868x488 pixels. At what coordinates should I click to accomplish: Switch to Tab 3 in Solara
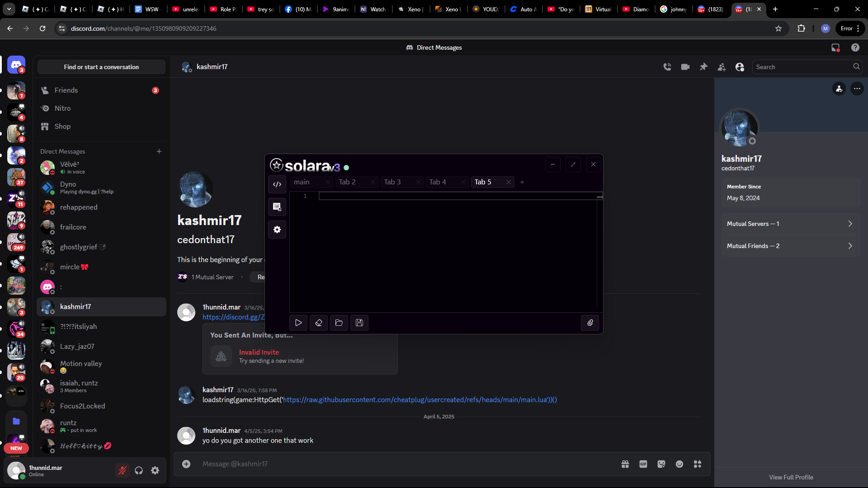click(392, 182)
